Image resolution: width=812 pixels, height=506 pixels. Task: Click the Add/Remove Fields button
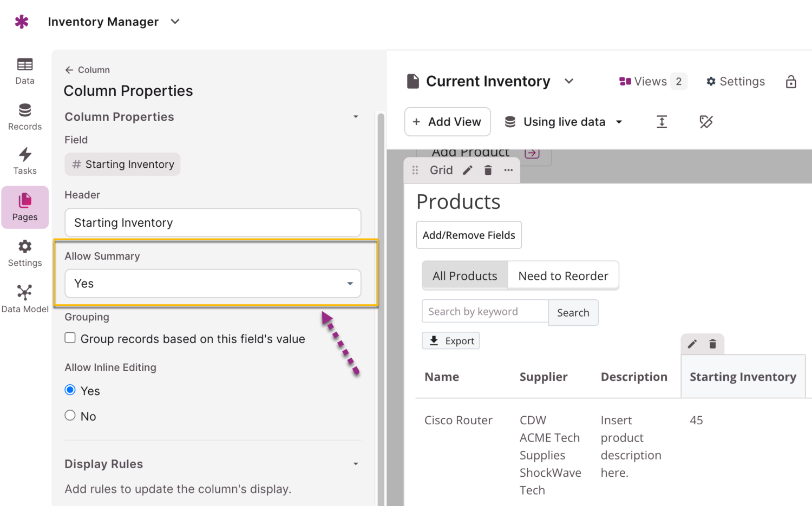pos(469,235)
